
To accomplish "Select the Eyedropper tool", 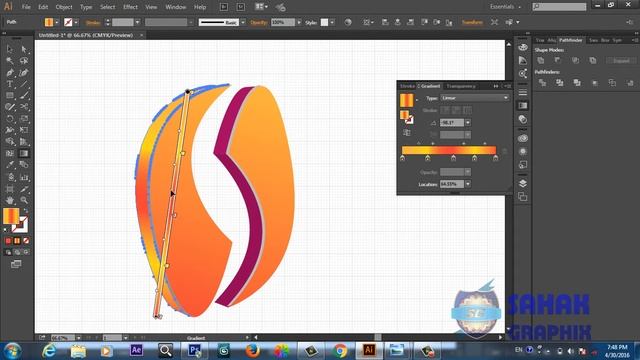I will (x=9, y=165).
